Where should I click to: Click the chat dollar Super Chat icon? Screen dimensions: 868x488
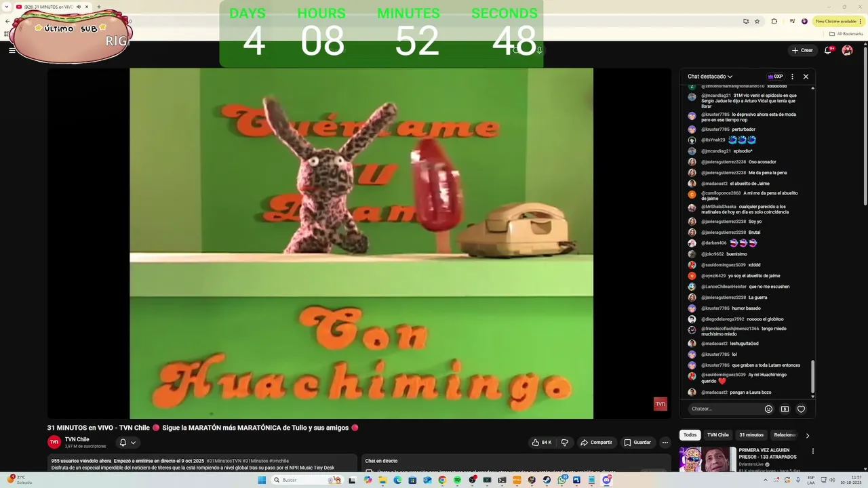[785, 409]
